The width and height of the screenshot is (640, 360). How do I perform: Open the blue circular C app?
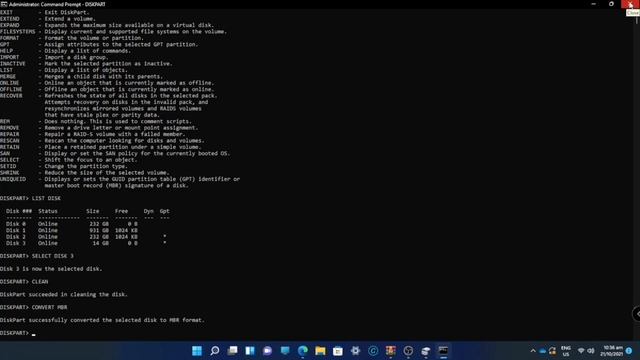coord(373,351)
